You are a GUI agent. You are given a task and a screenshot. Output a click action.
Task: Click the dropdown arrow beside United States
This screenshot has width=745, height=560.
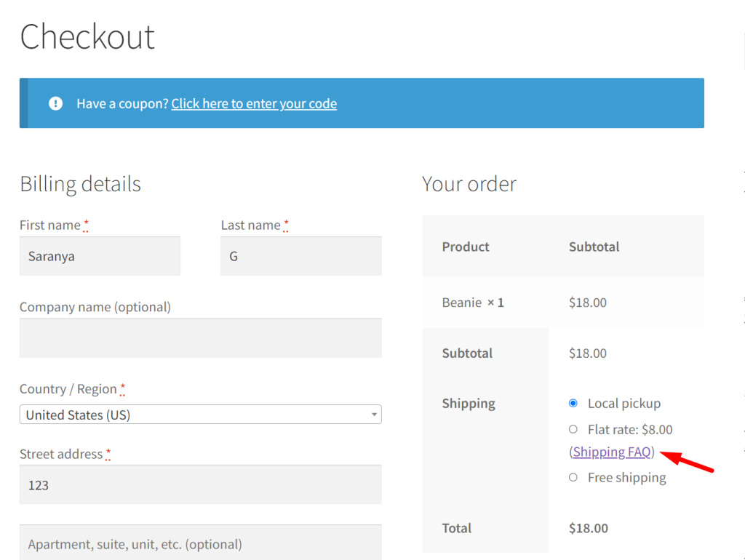pos(375,415)
